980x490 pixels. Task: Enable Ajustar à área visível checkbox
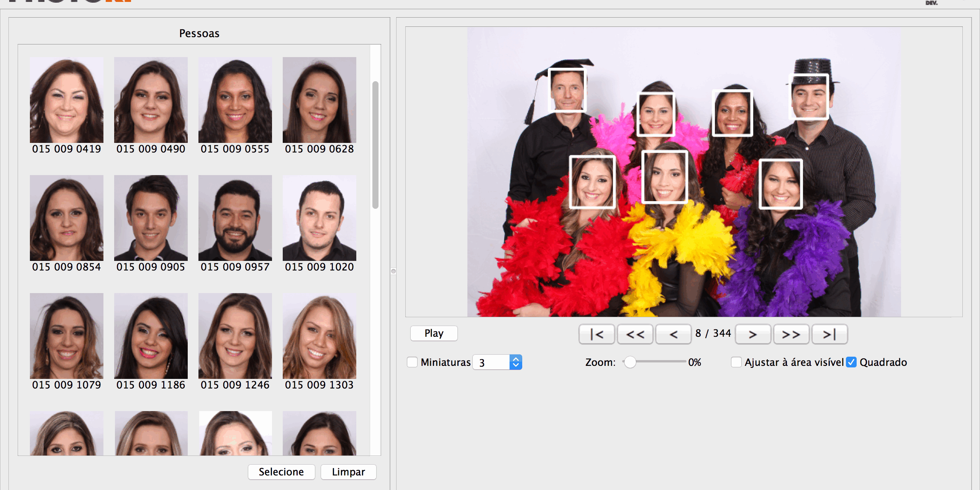click(x=736, y=362)
